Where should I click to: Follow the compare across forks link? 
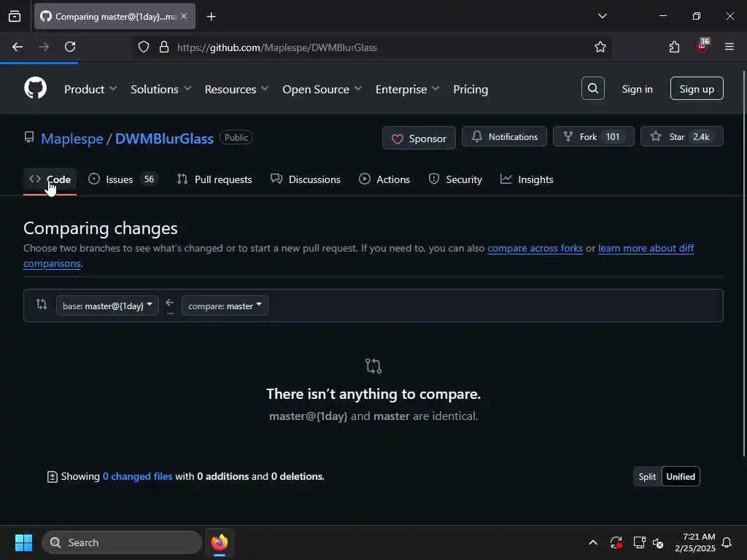(535, 248)
